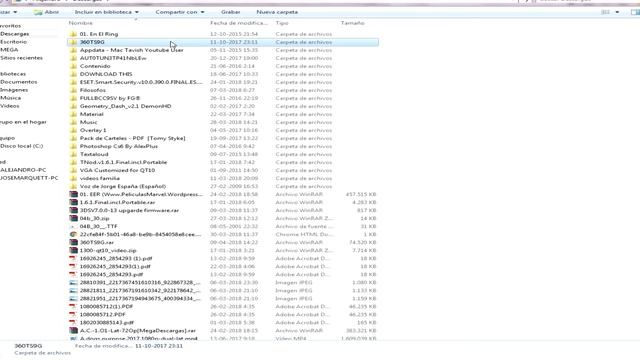Select the 1080085712(1).PDF file name
Image resolution: width=640 pixels, height=360 pixels.
click(x=107, y=307)
